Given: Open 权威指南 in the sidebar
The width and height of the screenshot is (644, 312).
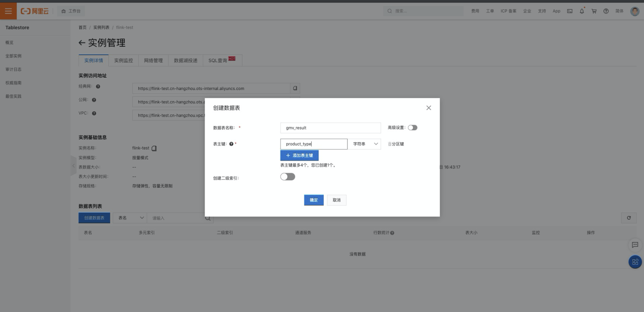Looking at the screenshot, I should 13,83.
